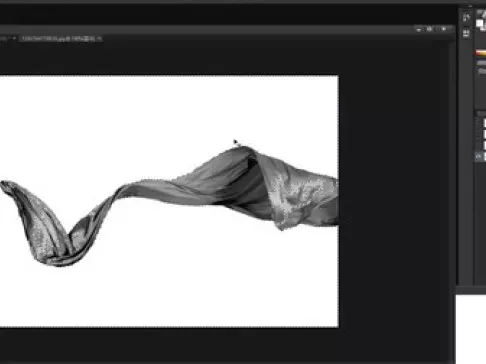Restore the document window with the middle button
The height and width of the screenshot is (364, 486).
click(x=430, y=29)
